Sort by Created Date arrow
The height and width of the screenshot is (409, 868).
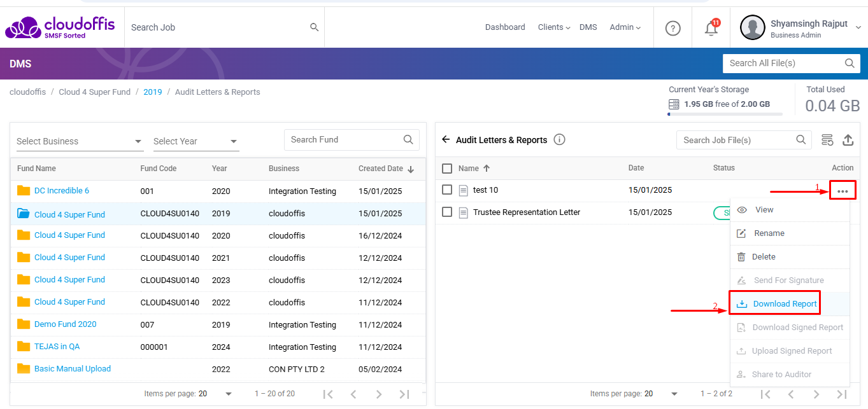[411, 169]
